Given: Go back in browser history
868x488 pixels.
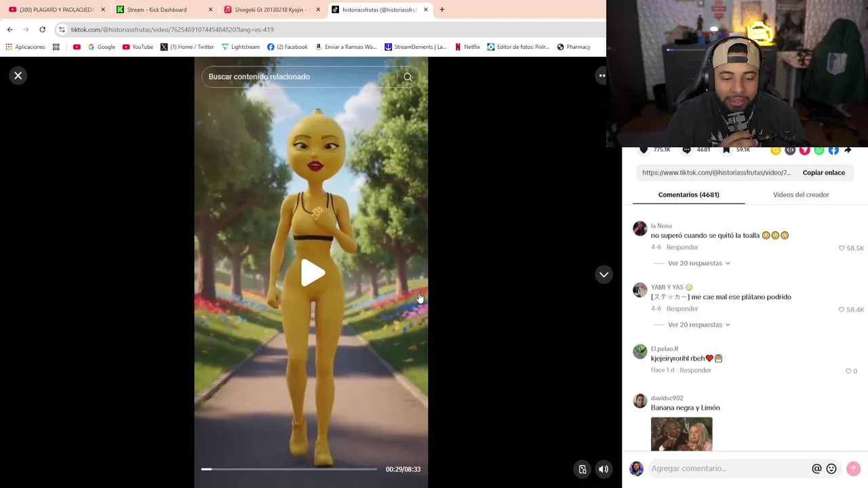Looking at the screenshot, I should click(x=9, y=30).
